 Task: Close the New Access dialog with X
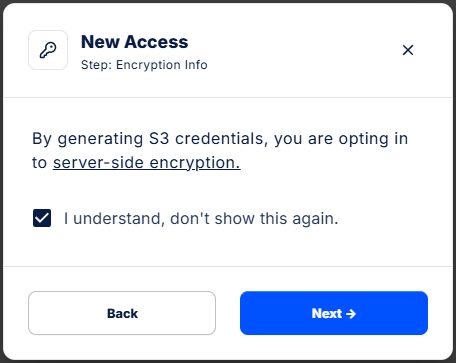point(408,50)
